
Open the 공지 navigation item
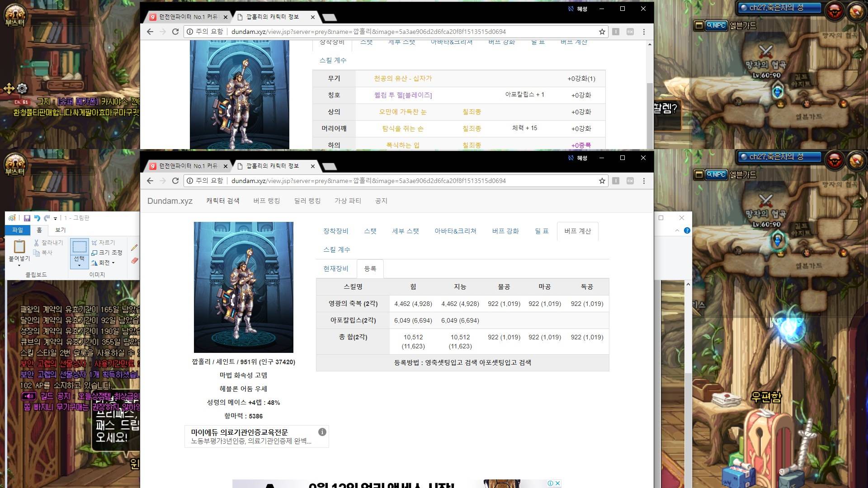381,201
